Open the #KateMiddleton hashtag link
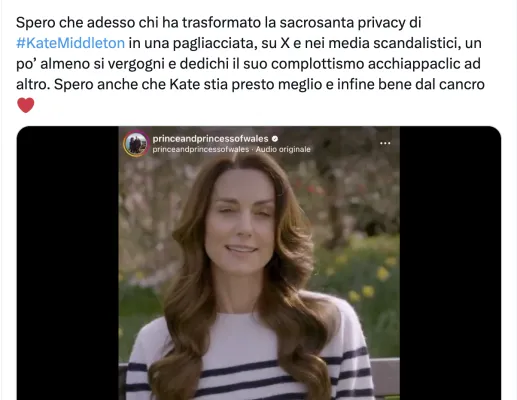 click(70, 43)
